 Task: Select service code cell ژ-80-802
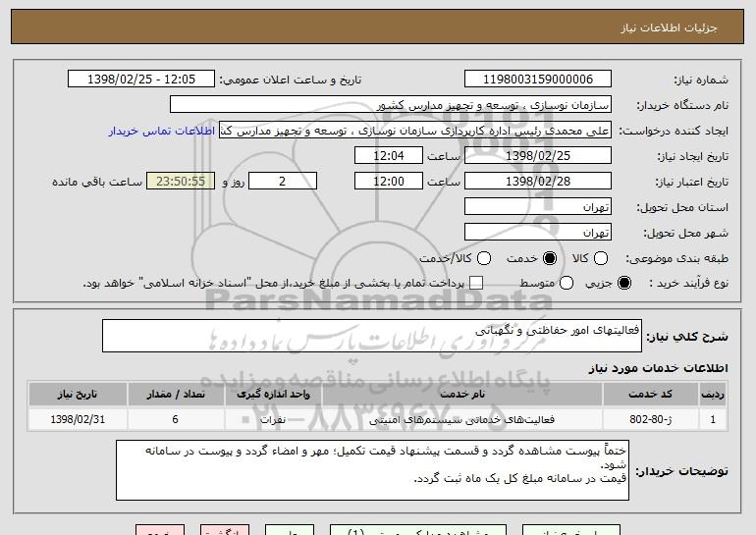(650, 419)
